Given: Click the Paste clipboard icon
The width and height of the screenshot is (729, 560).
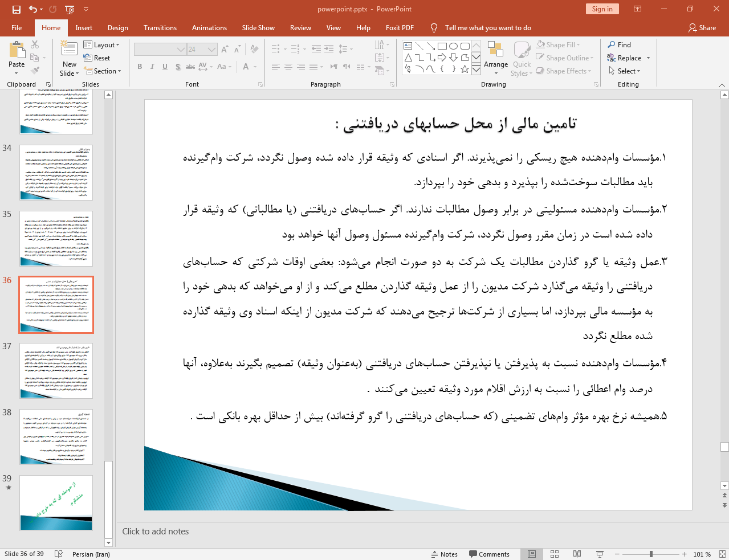Looking at the screenshot, I should pos(17,51).
